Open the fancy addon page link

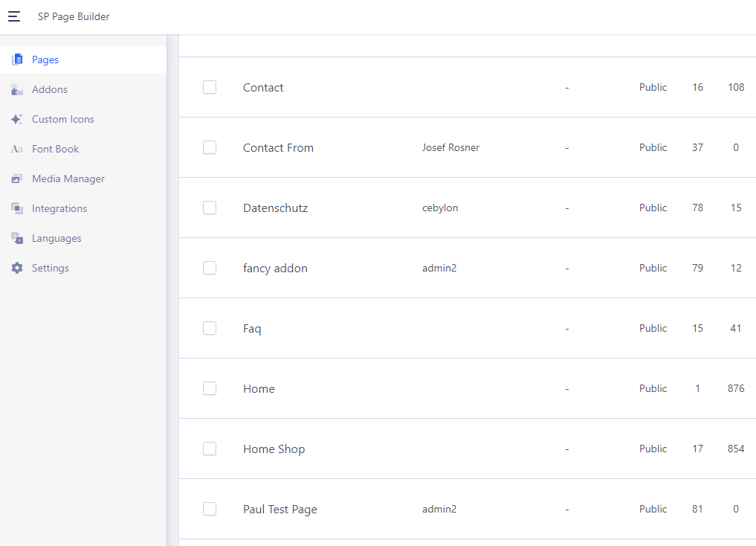[x=275, y=268]
